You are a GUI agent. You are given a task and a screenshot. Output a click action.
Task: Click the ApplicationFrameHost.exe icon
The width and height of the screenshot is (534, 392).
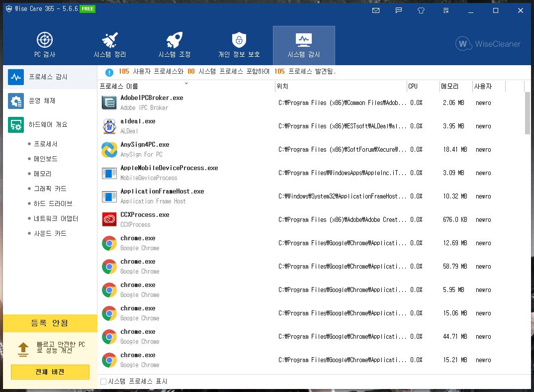click(x=109, y=196)
